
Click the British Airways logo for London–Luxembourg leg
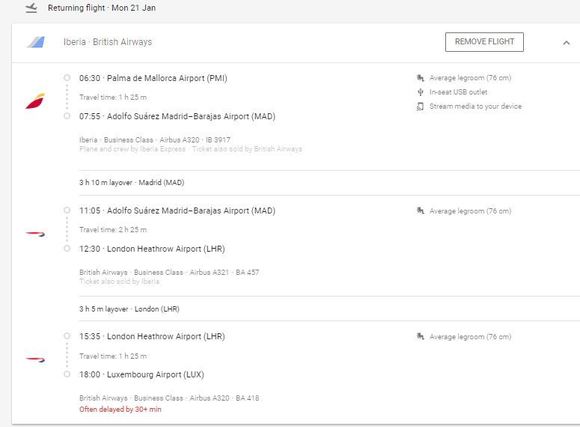(x=36, y=359)
